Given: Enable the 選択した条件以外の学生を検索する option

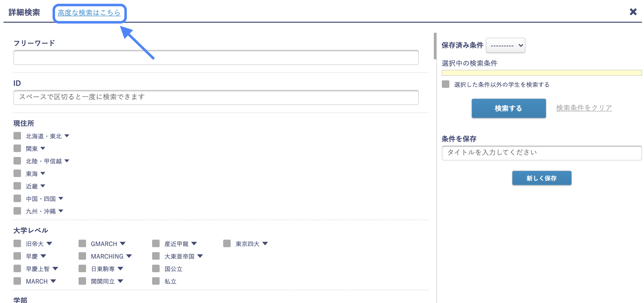Looking at the screenshot, I should click(x=445, y=85).
